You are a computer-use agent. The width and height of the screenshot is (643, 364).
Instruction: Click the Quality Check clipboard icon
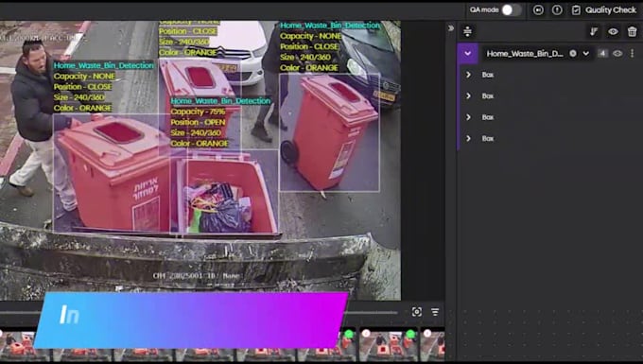coord(576,9)
